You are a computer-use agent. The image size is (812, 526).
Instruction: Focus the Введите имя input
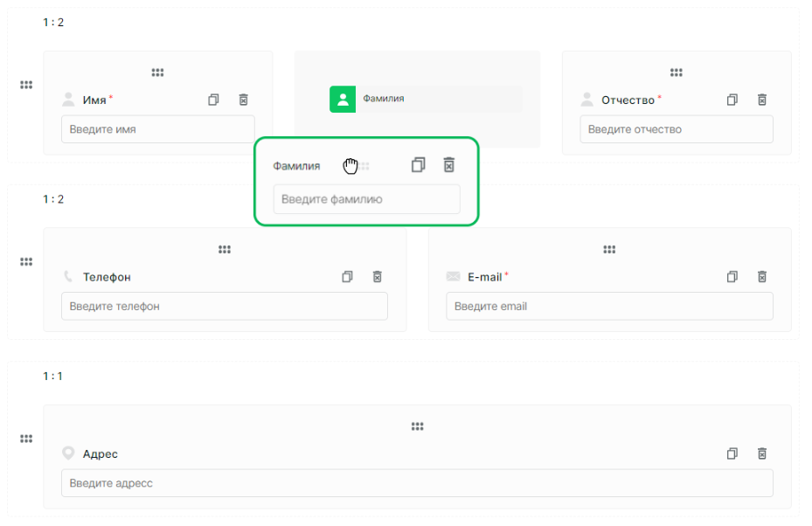[158, 129]
